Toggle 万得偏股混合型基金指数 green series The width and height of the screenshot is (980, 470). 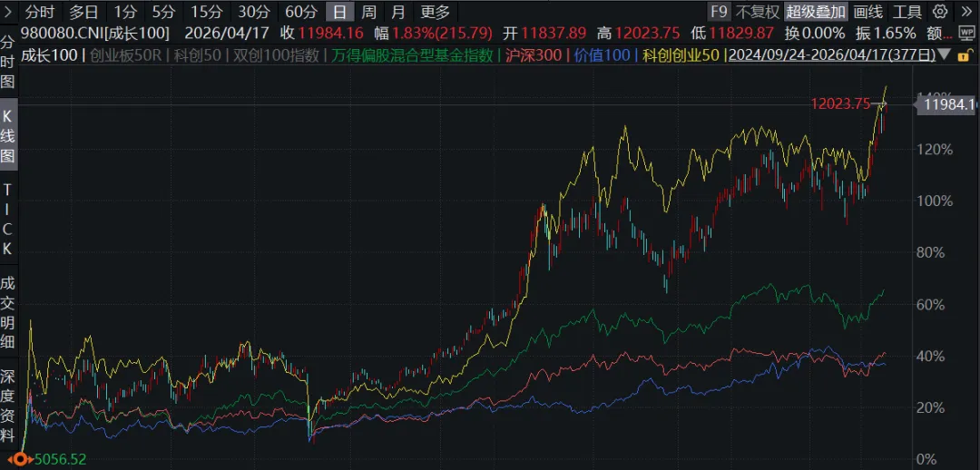pyautogui.click(x=413, y=55)
